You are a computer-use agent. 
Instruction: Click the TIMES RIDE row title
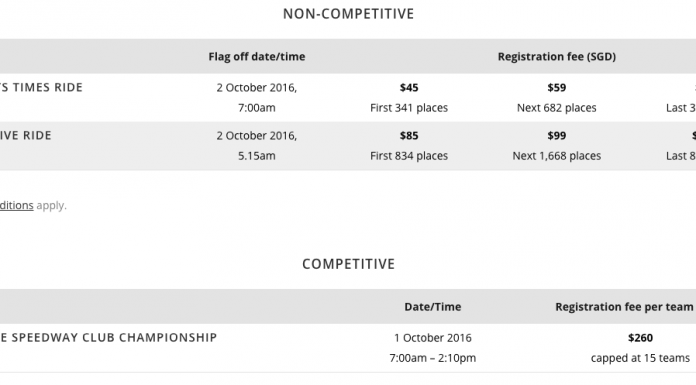pos(41,87)
